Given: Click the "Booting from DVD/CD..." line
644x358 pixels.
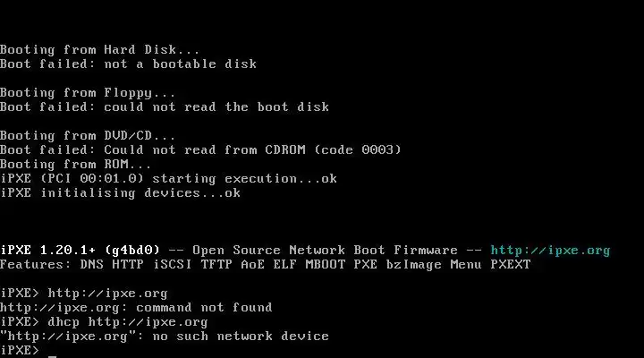Looking at the screenshot, I should click(x=88, y=136).
